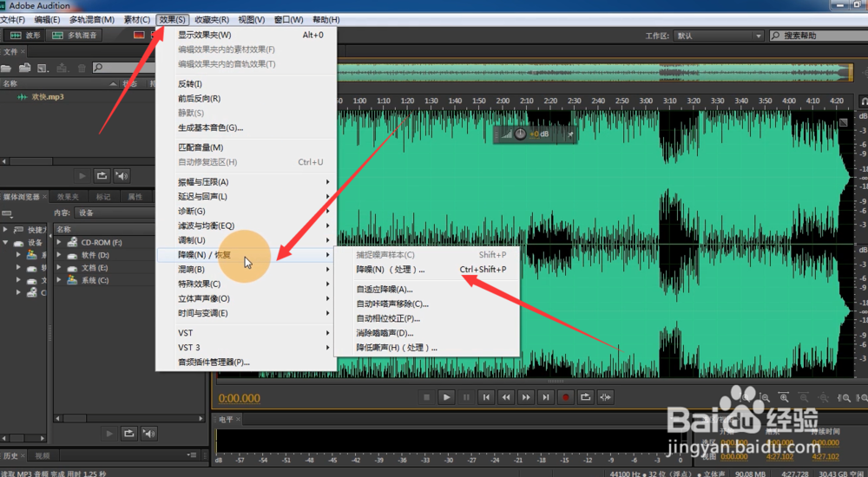Toggle the spectral frequency display icon
The image size is (868, 477).
[139, 36]
